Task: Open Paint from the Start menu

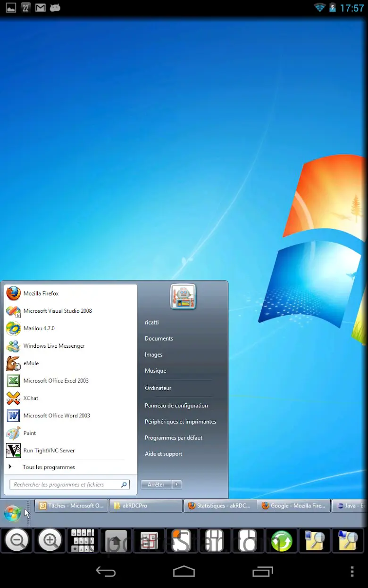Action: coord(30,433)
